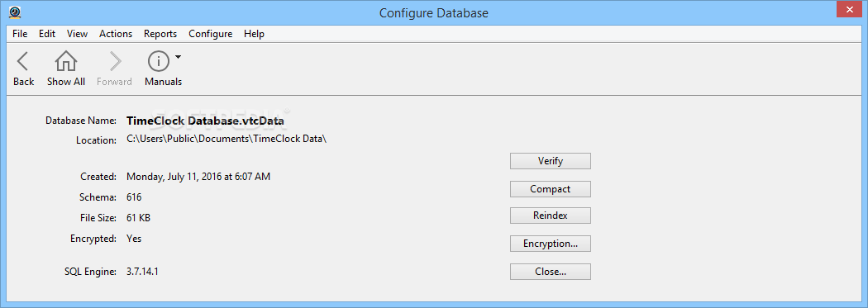Verify the database integrity
Viewport: 868px width, 308px height.
(x=551, y=161)
